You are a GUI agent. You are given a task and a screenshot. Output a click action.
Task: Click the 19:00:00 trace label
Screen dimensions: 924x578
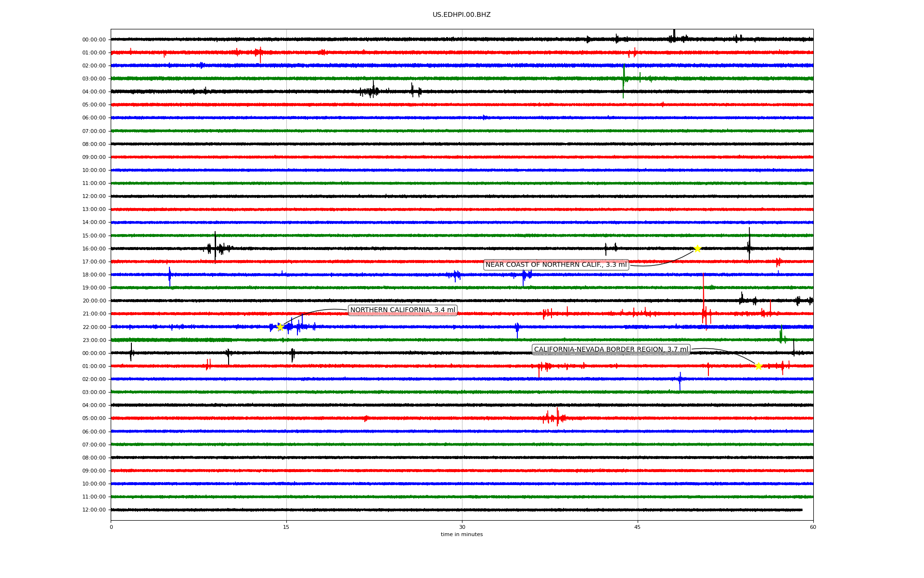(x=94, y=288)
